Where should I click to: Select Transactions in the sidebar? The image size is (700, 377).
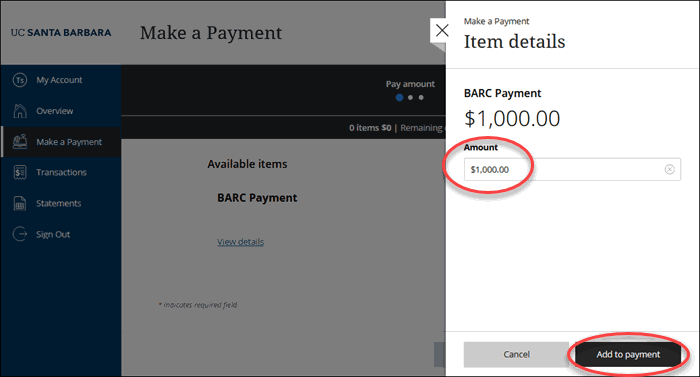61,172
